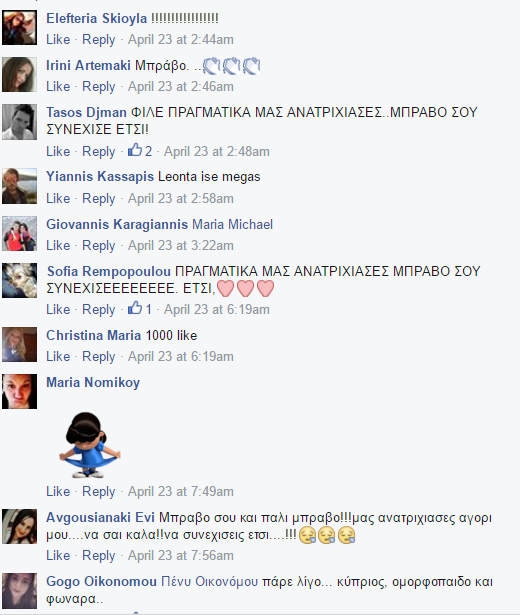This screenshot has height=615, width=520.
Task: Open the tagged Πένυ Οικονόμου profile link
Action: [x=210, y=582]
